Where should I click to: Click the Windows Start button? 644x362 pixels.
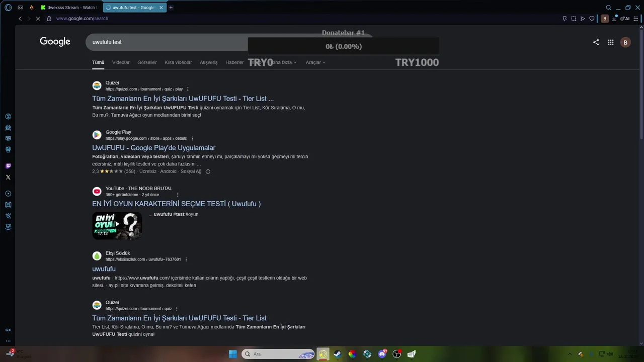click(x=233, y=354)
